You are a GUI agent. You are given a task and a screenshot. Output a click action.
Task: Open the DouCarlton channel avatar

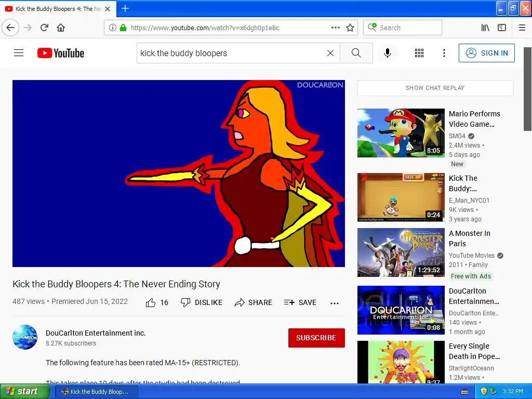point(25,337)
